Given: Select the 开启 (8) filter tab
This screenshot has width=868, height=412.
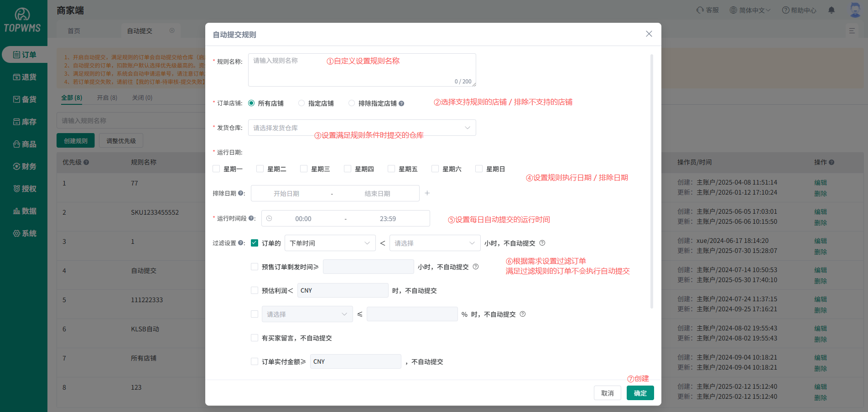Looking at the screenshot, I should tap(107, 98).
